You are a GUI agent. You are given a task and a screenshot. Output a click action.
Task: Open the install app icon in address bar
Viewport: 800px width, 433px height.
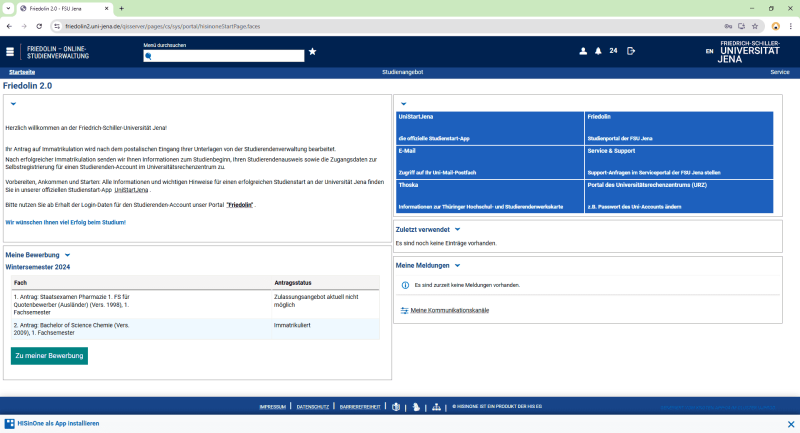tap(741, 26)
